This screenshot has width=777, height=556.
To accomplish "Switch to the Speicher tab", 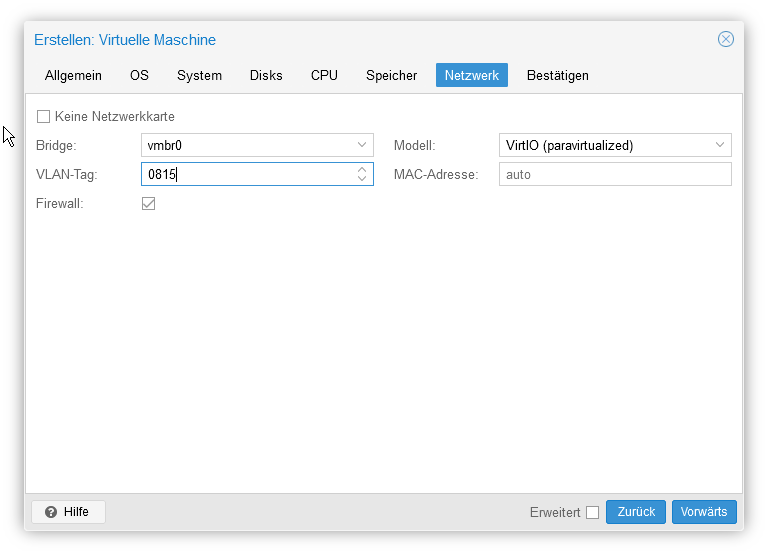I will [x=391, y=75].
